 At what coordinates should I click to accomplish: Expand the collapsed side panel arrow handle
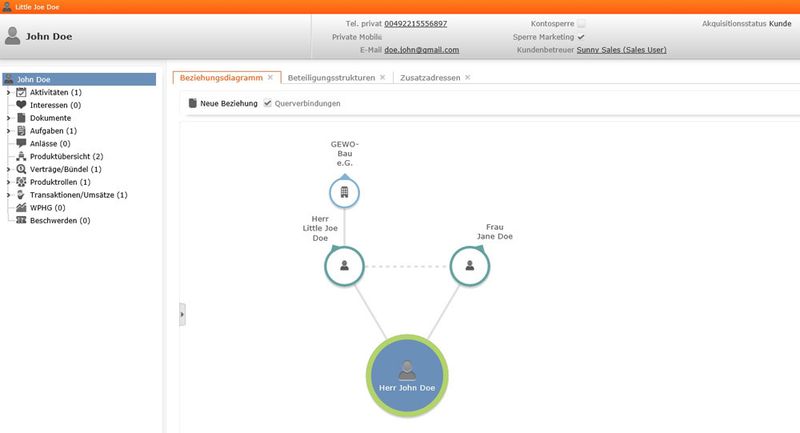[x=182, y=314]
